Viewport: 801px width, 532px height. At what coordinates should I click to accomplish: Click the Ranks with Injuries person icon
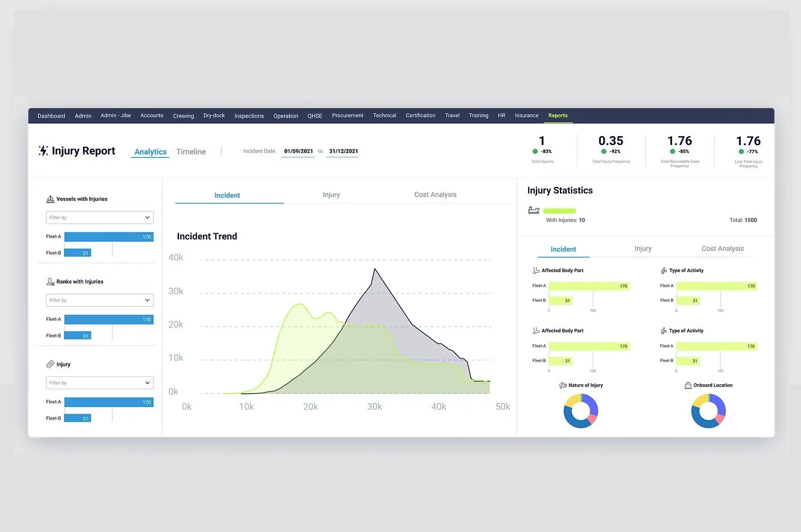(50, 282)
